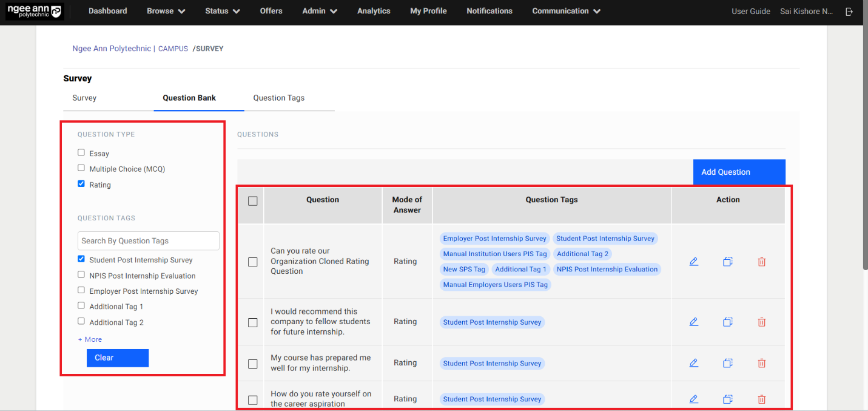Edit the 'Can you rate our Organization' question
This screenshot has width=868, height=411.
click(x=694, y=262)
